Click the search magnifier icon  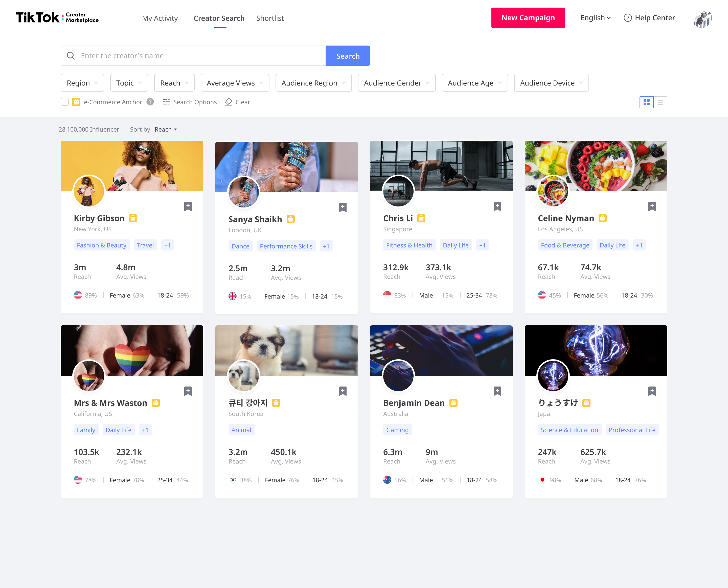click(71, 55)
